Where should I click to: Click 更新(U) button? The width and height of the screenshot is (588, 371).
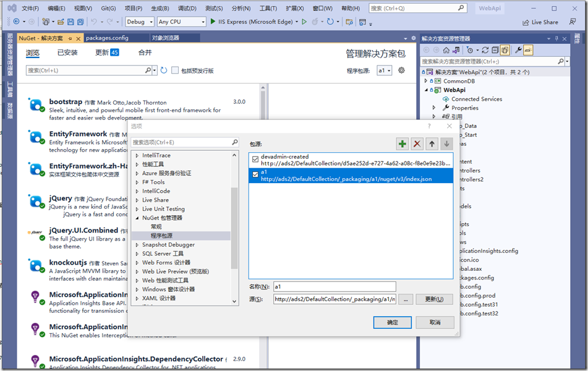[x=434, y=299]
